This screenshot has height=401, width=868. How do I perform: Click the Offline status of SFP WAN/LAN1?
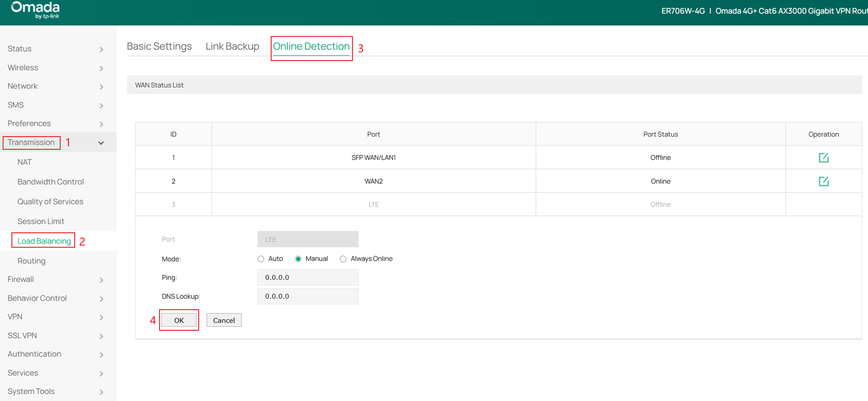[x=660, y=158]
